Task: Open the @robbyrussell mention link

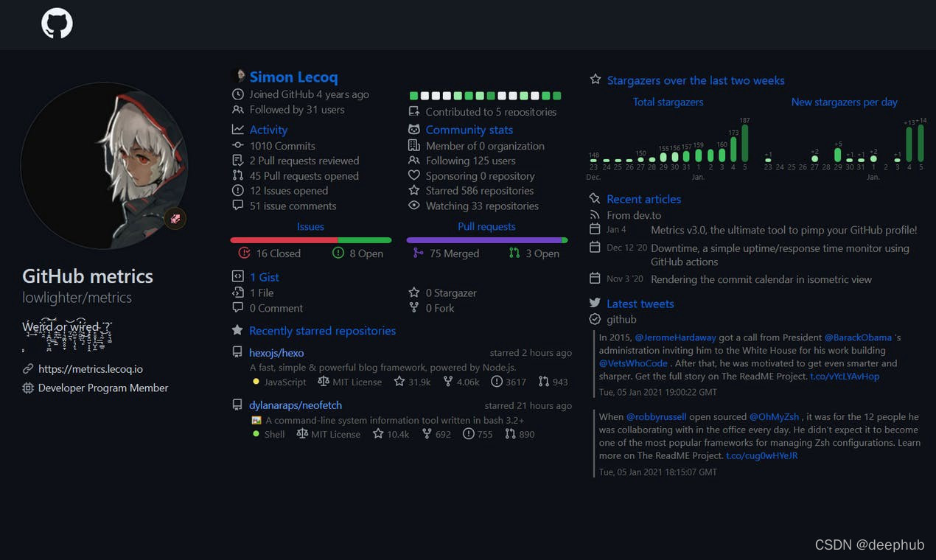Action: [657, 417]
